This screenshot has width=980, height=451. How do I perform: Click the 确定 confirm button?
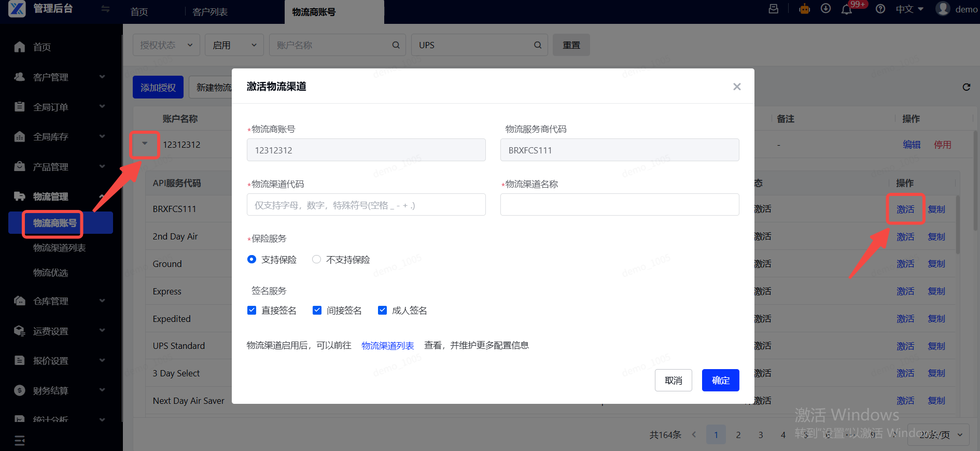(721, 380)
